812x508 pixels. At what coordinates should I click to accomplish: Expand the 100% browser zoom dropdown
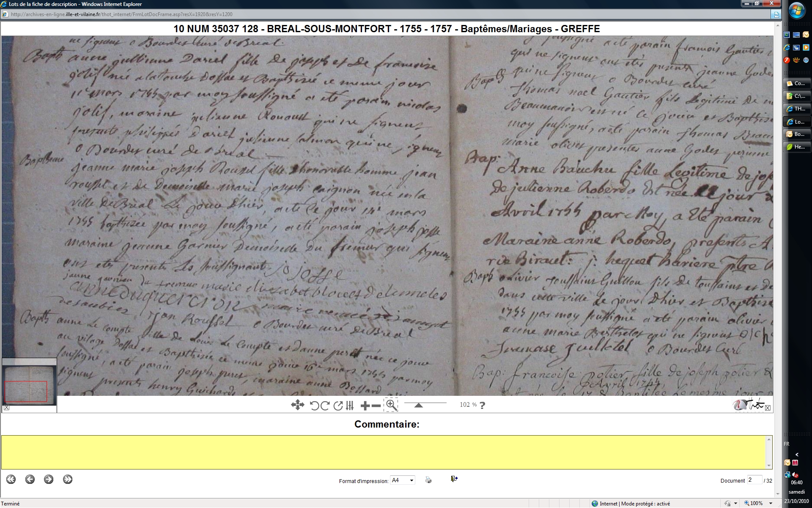pyautogui.click(x=771, y=503)
